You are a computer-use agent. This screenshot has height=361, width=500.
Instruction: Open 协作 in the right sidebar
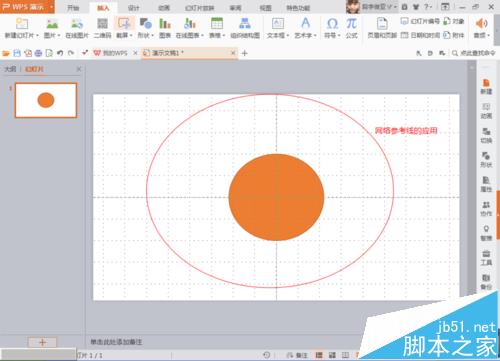[486, 209]
